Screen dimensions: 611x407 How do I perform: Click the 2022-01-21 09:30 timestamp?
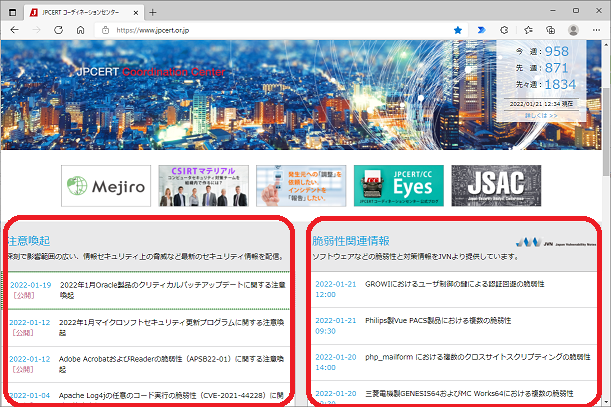(336, 326)
